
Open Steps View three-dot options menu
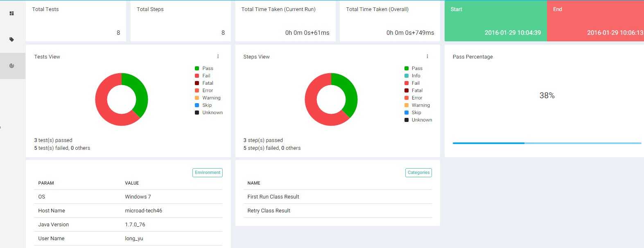tap(427, 56)
